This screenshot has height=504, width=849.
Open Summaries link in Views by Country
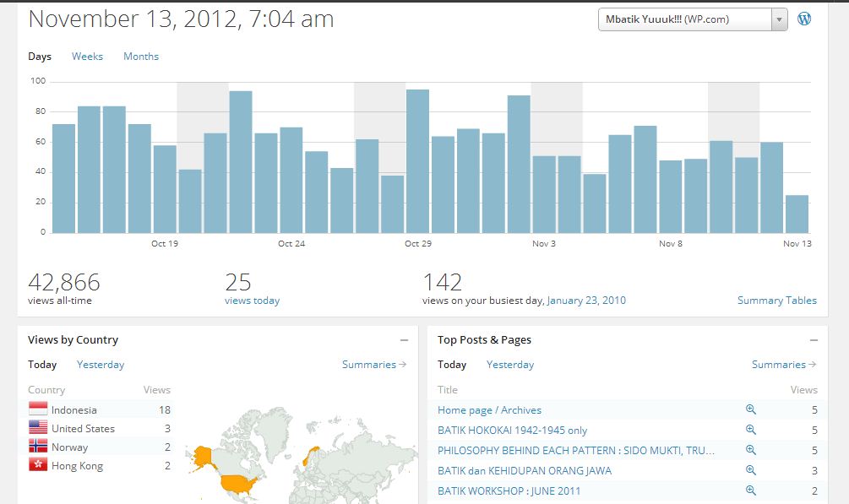(x=373, y=365)
